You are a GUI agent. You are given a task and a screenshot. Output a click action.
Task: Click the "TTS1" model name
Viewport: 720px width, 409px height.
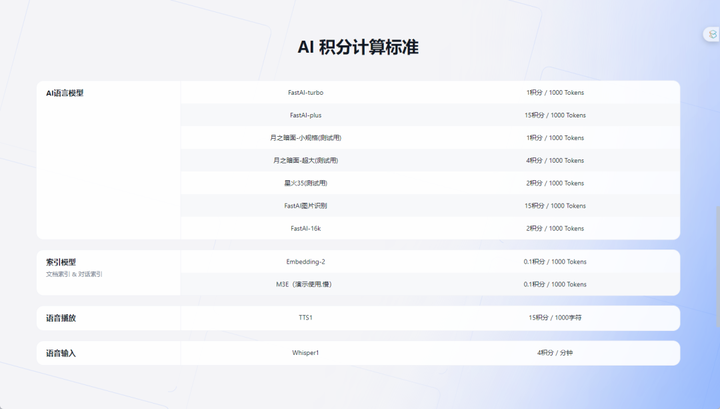point(305,317)
